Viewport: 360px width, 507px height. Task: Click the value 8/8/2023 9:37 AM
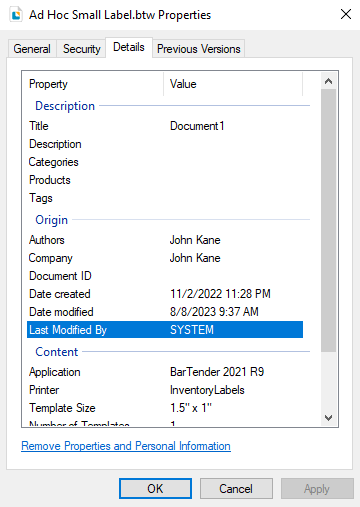(214, 312)
